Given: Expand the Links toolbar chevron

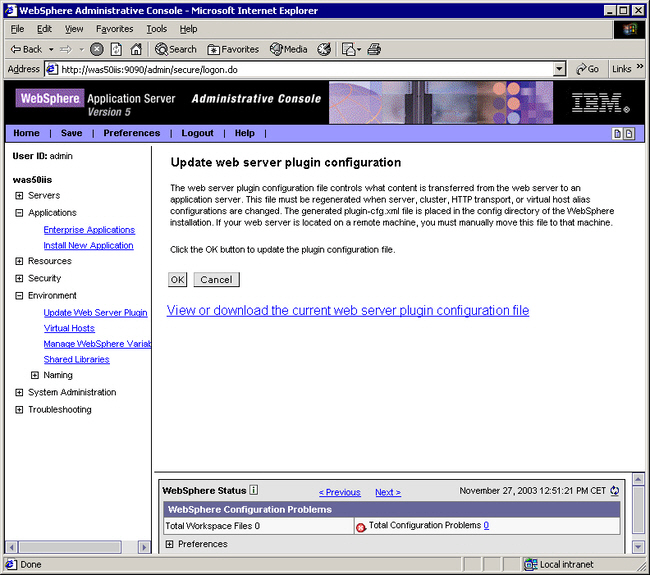Looking at the screenshot, I should (640, 66).
